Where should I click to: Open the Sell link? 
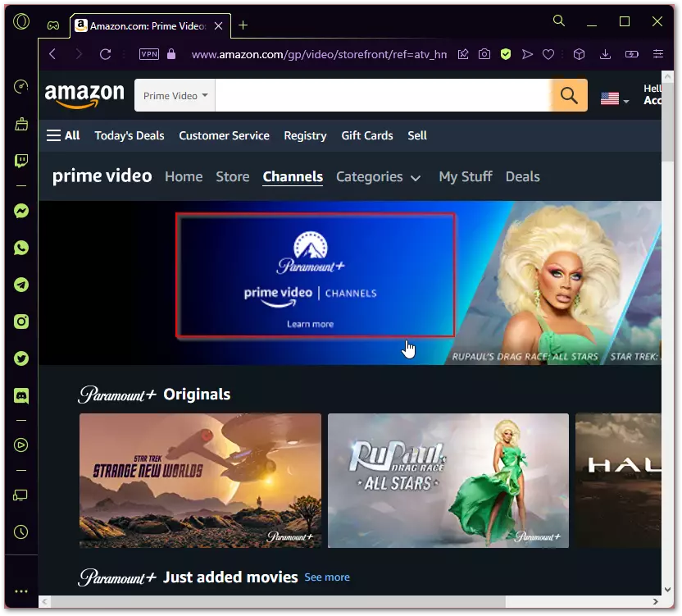click(417, 135)
